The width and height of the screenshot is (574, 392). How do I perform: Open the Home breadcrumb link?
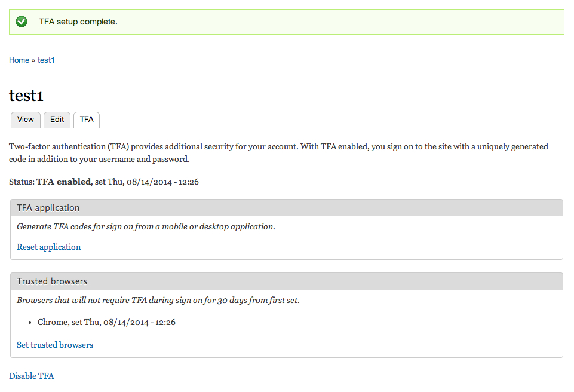19,60
